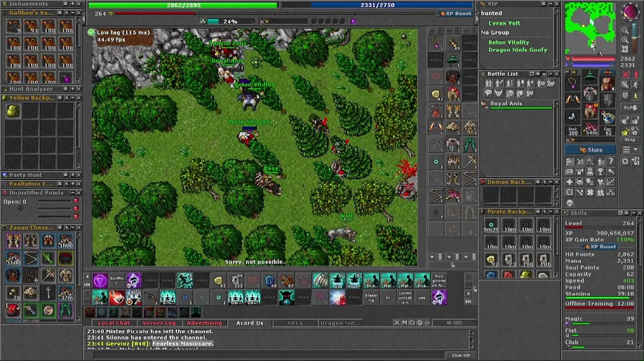
Task: Use the communication hotkey button
Action: pyautogui.click(x=405, y=297)
